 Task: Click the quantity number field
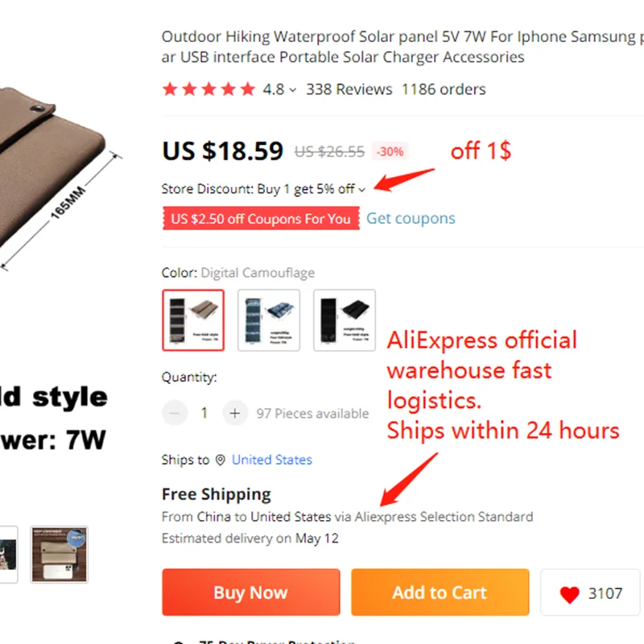point(204,413)
